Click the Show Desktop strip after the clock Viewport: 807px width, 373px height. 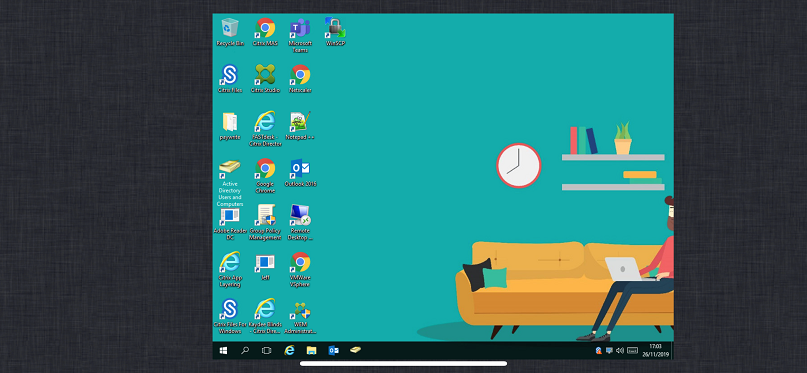pos(672,350)
